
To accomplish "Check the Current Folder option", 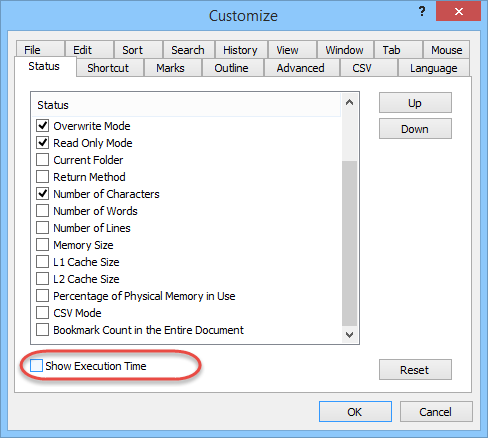I will pos(43,160).
